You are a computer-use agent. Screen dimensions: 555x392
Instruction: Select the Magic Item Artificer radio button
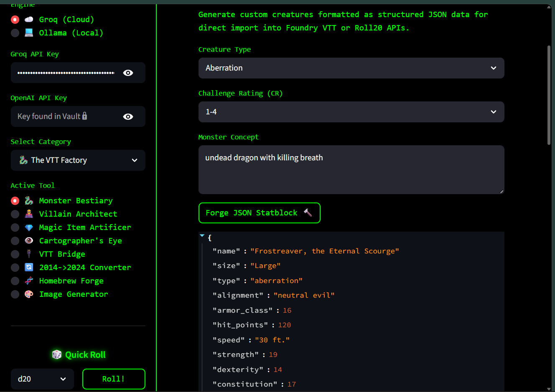point(15,228)
